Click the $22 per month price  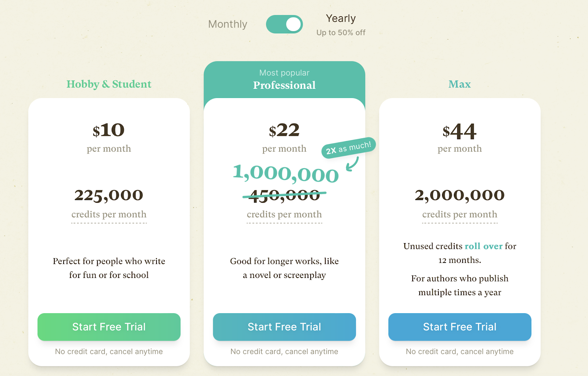[284, 131]
